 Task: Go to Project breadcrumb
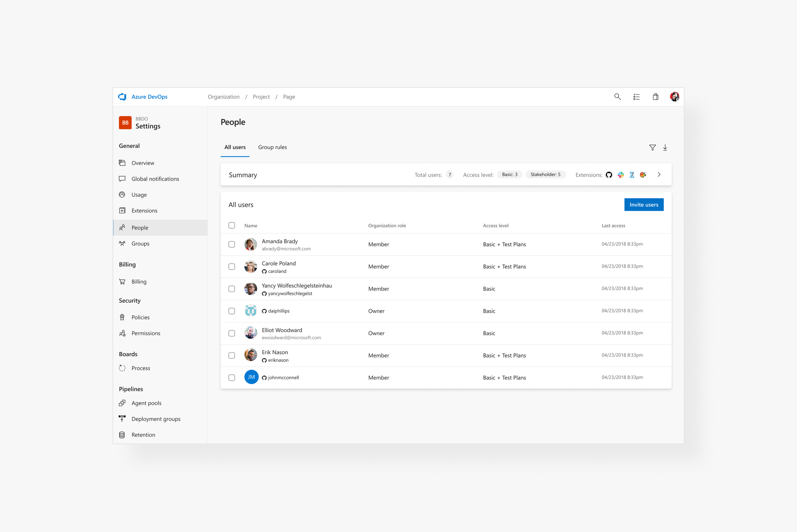[261, 97]
